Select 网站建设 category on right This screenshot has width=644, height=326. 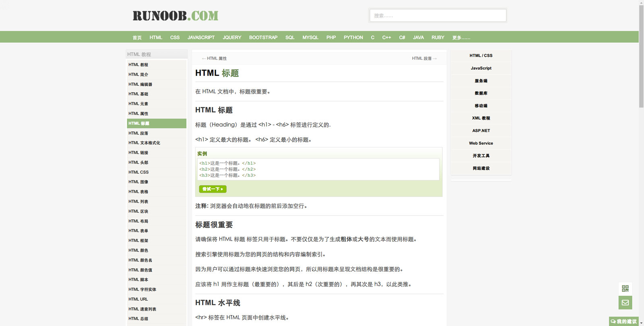click(x=481, y=168)
